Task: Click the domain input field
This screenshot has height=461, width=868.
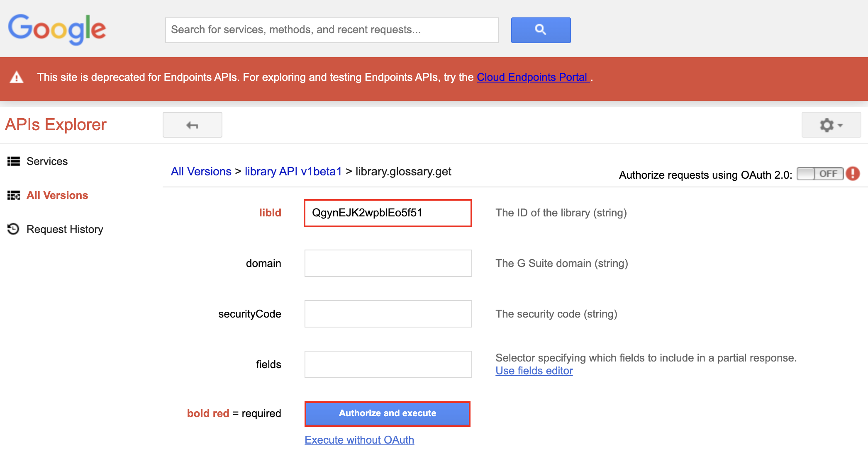Action: pyautogui.click(x=388, y=263)
